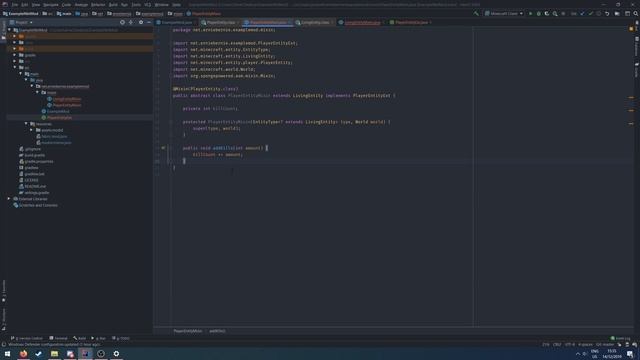Click the revert changes toolbar icon
The height and width of the screenshot is (360, 640).
[607, 13]
